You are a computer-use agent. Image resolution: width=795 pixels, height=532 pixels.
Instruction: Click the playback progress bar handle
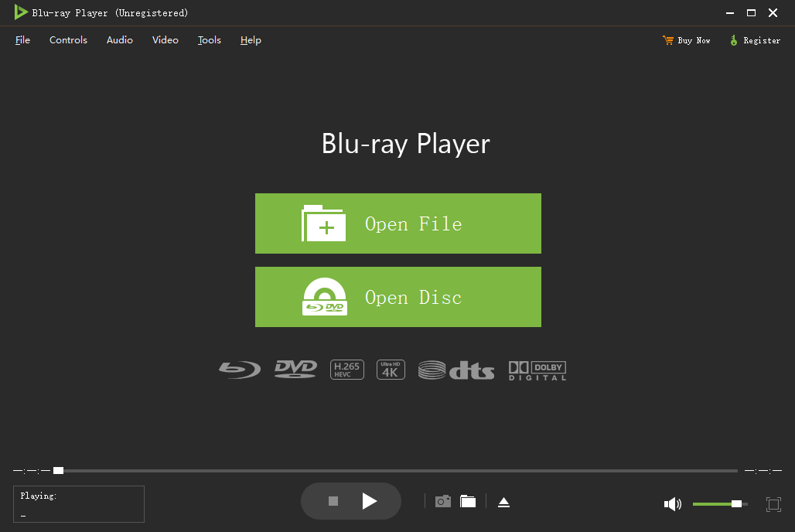coord(58,471)
